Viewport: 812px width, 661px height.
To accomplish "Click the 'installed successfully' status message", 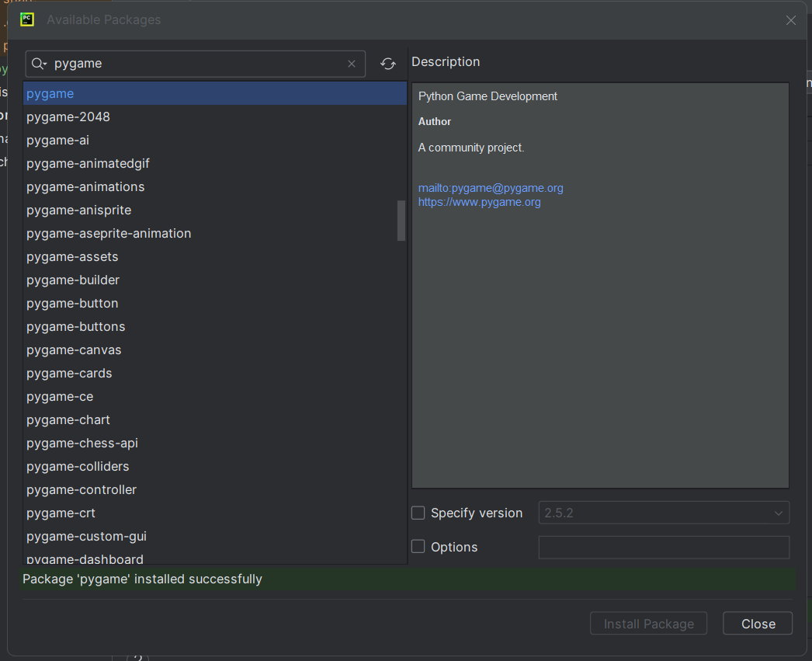I will click(142, 579).
